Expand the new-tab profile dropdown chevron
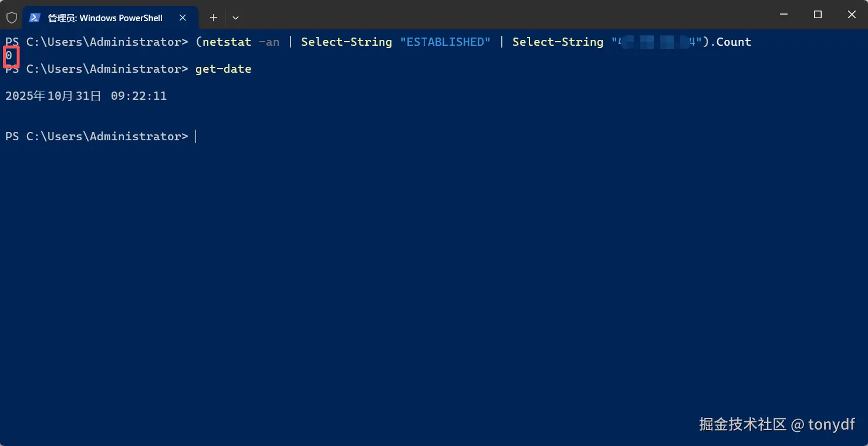Viewport: 868px width, 446px height. pyautogui.click(x=235, y=18)
